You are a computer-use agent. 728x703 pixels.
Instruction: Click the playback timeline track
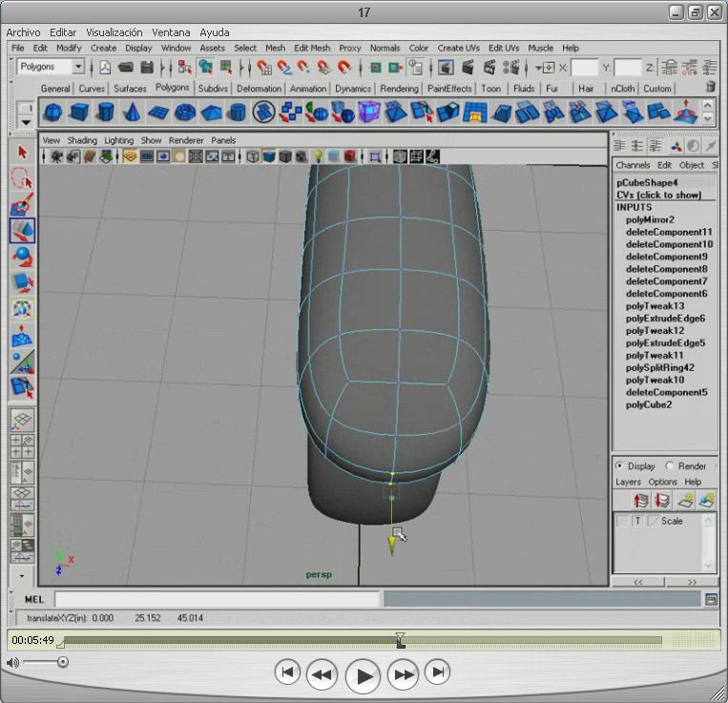click(x=364, y=640)
